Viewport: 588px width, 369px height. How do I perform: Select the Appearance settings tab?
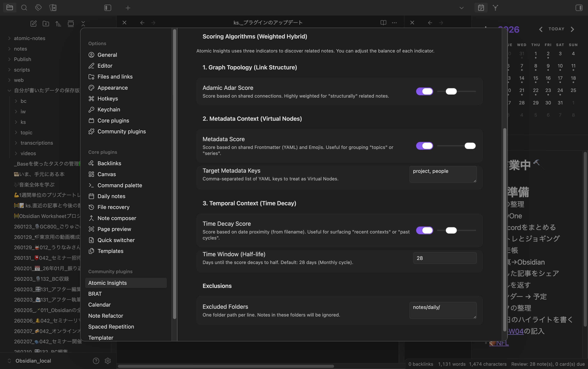click(112, 88)
